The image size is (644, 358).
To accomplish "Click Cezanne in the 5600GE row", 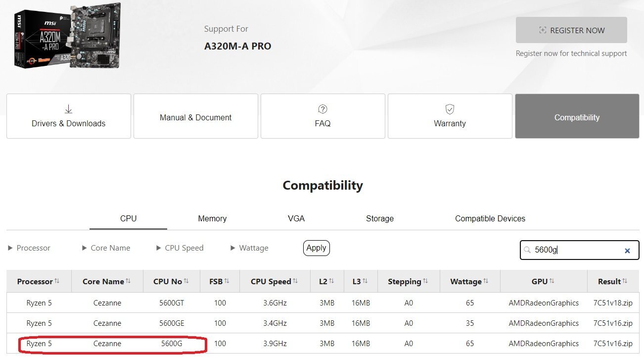I will tap(107, 323).
